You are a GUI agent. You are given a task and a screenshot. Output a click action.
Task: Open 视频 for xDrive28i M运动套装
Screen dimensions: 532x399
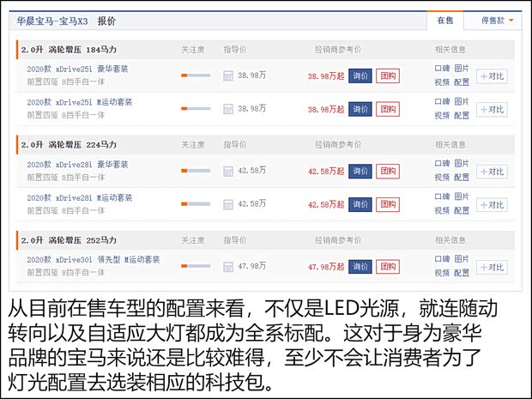pos(442,211)
